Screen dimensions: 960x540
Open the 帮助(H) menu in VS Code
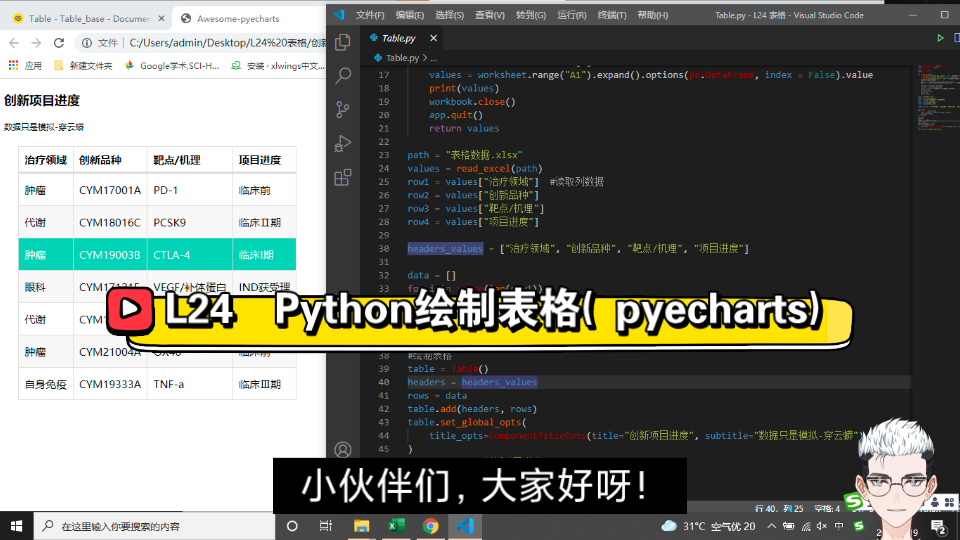(653, 15)
